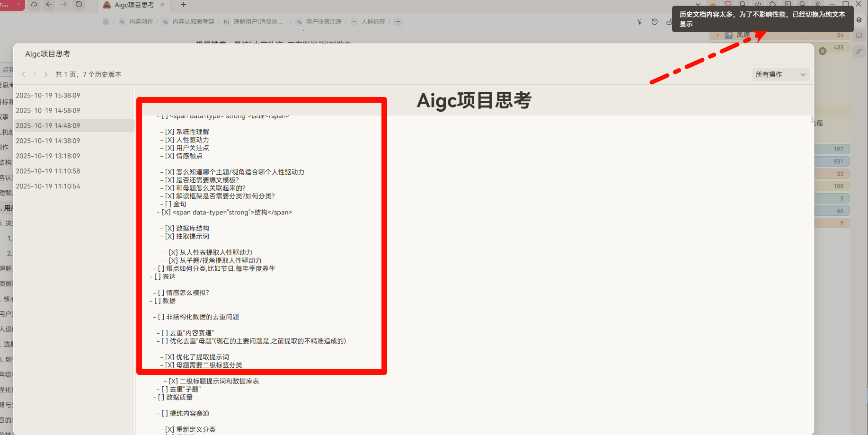This screenshot has width=868, height=435.
Task: Go to previous history page arrow
Action: [23, 74]
